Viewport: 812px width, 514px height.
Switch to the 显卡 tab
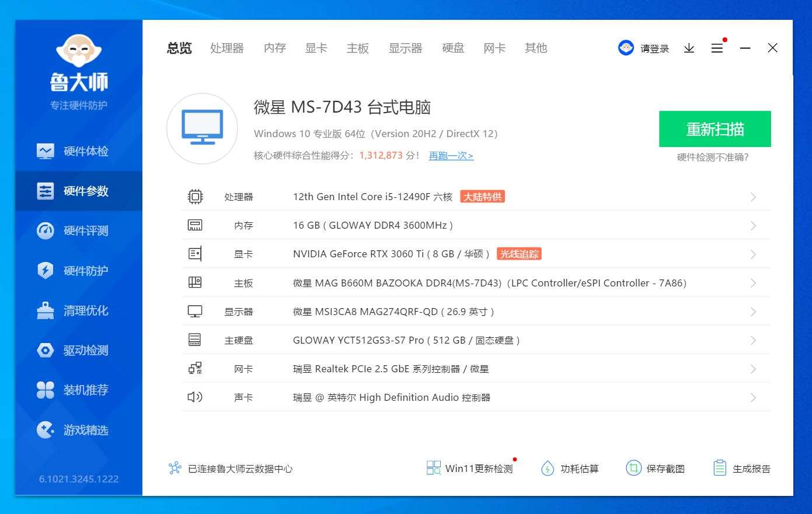pyautogui.click(x=316, y=48)
